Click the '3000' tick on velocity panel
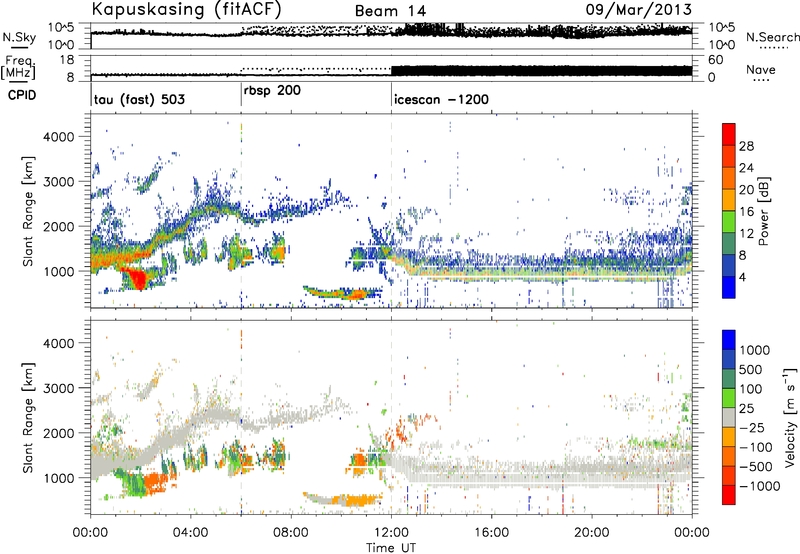 [58, 388]
